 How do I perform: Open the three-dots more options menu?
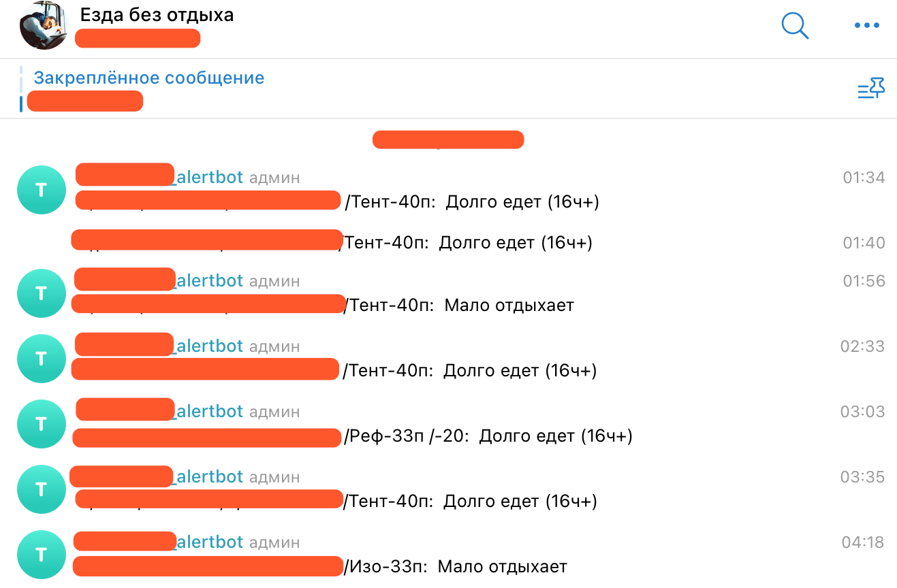(866, 26)
